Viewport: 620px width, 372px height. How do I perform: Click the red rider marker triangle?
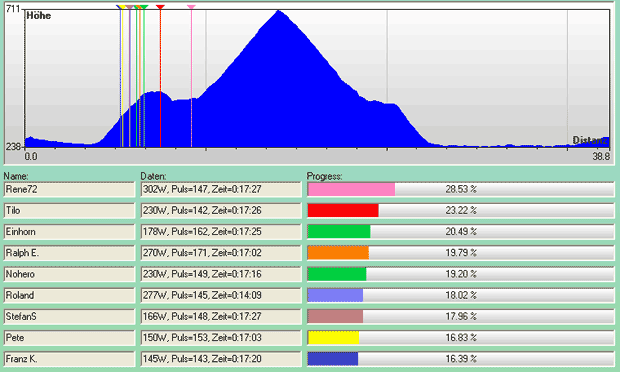(x=160, y=7)
